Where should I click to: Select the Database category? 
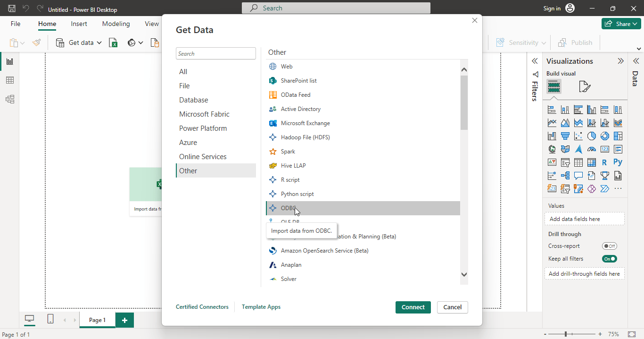point(193,100)
